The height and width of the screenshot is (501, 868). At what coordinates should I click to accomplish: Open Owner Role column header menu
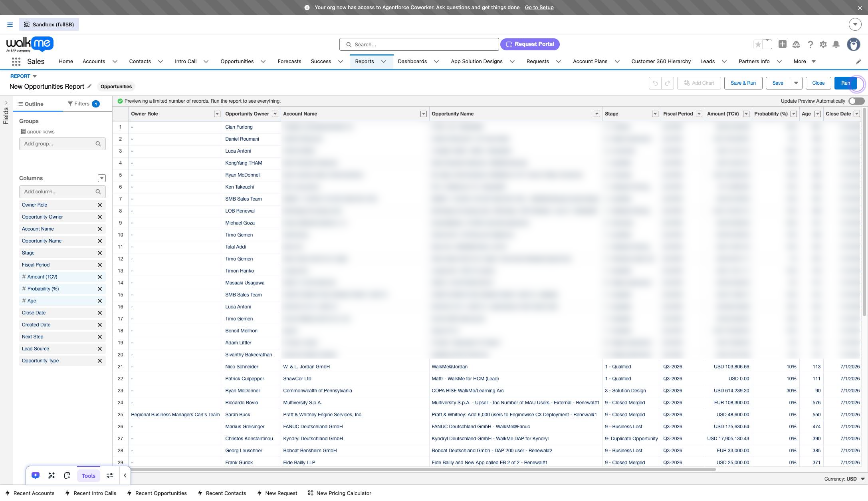[217, 114]
